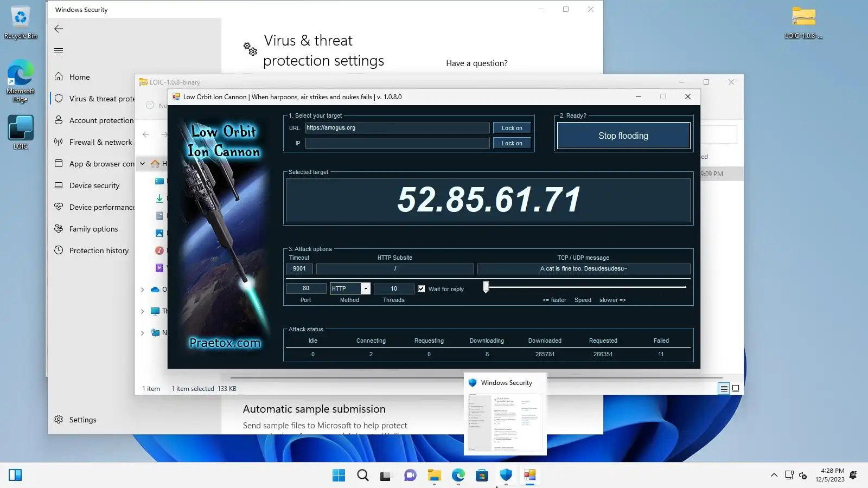Click the Requested count 266351
868x488 pixels.
tap(603, 354)
